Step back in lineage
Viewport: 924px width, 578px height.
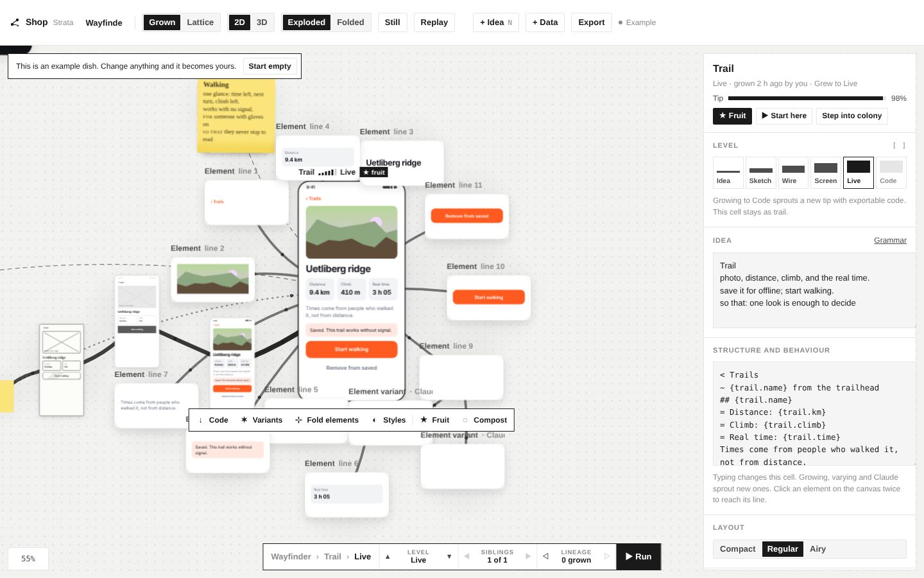(545, 557)
